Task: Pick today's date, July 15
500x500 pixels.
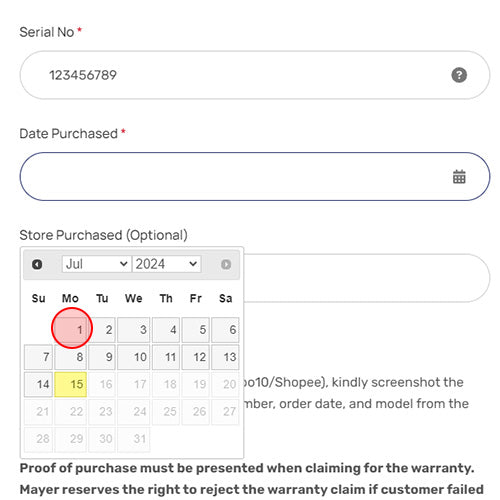Action: (x=71, y=384)
